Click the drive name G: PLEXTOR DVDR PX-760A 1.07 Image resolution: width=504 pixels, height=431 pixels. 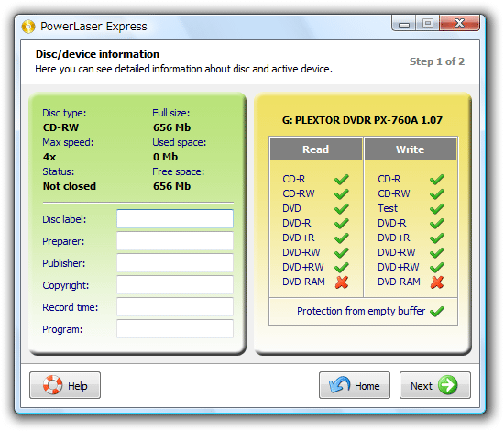coord(362,120)
